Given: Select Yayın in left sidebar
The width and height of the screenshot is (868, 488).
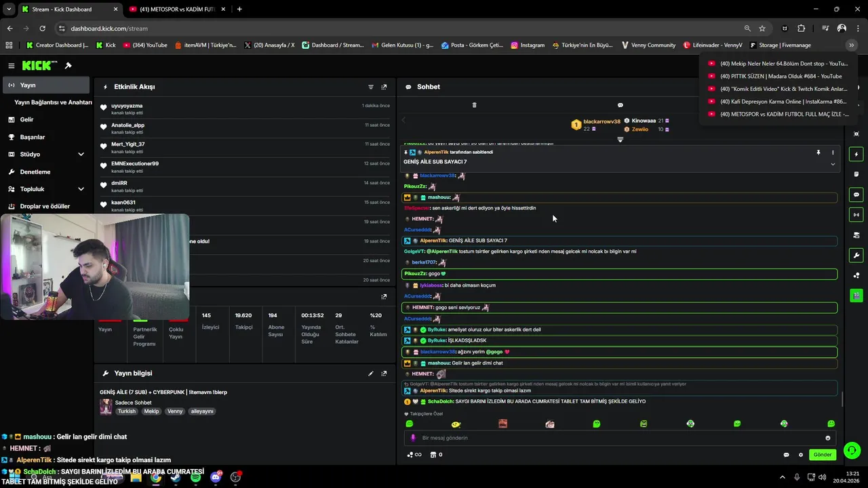Looking at the screenshot, I should (46, 85).
